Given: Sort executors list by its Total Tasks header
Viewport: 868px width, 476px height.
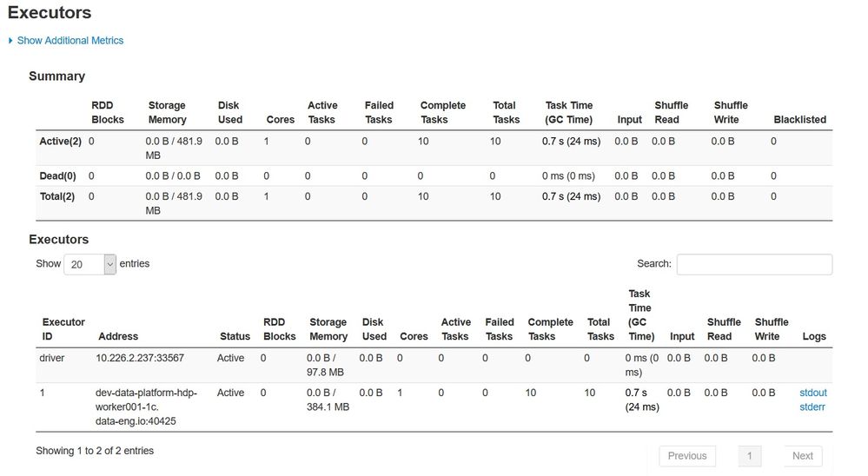Looking at the screenshot, I should click(600, 329).
